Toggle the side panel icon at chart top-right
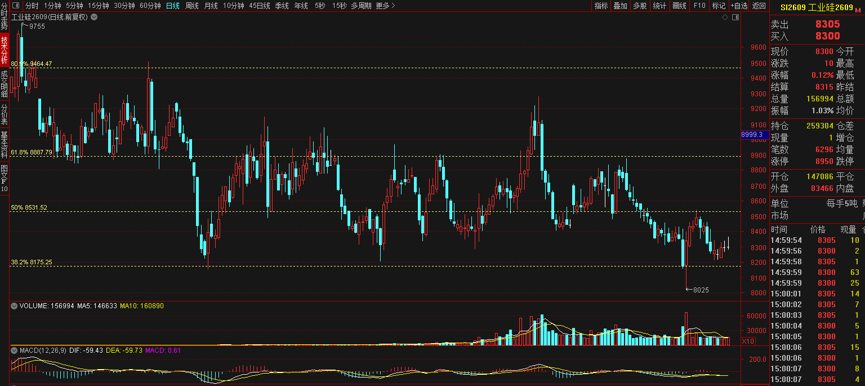Viewport: 865px width, 386px height. (x=735, y=17)
